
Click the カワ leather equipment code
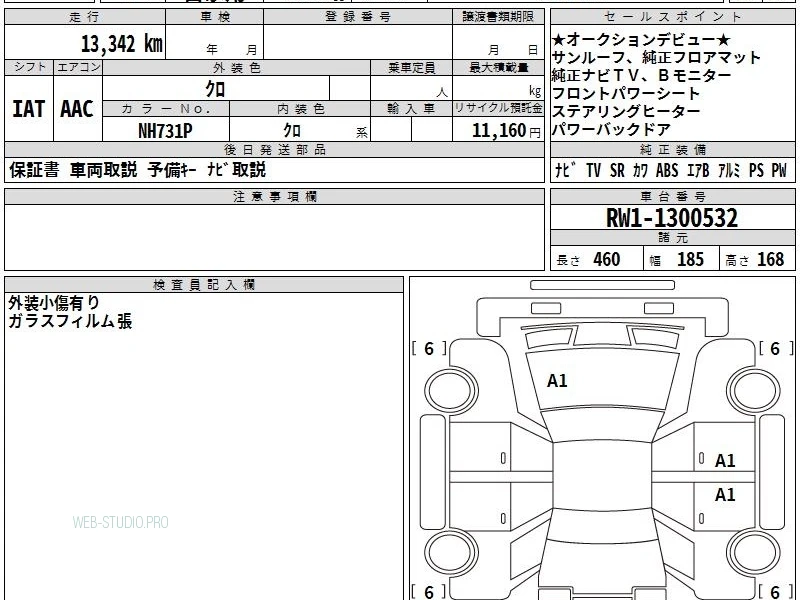640,170
